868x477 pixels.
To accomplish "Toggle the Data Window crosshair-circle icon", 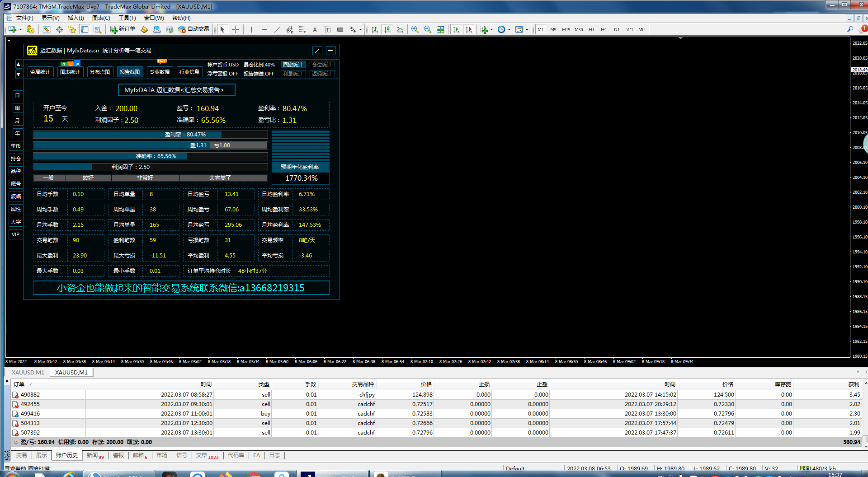I will (59, 29).
